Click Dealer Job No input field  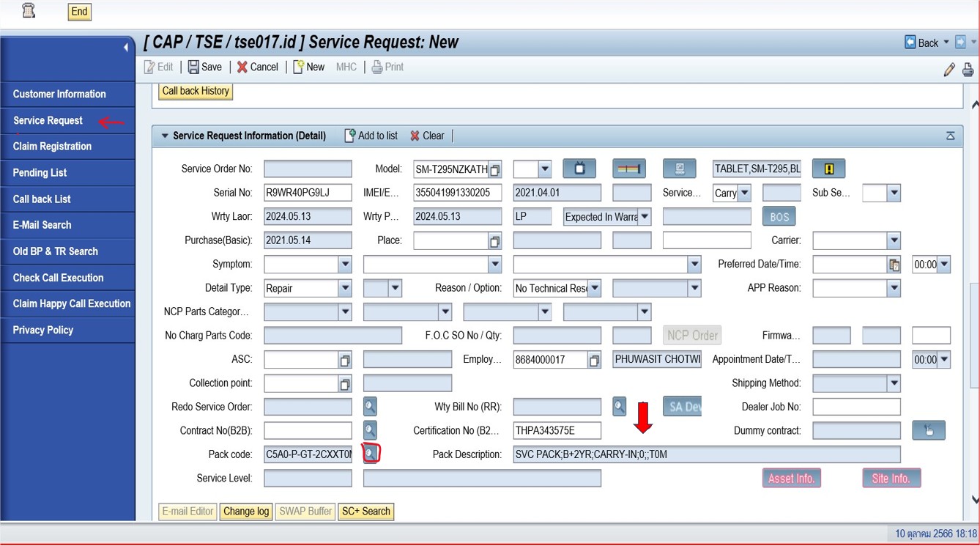tap(856, 407)
